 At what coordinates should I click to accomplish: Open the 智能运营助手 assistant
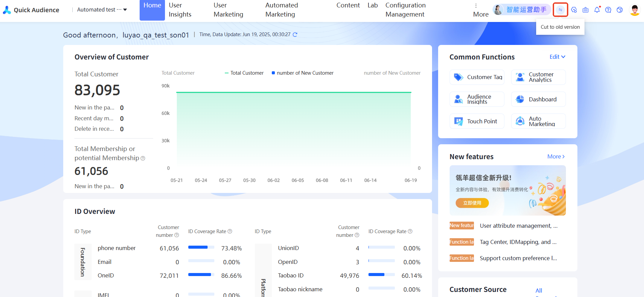coord(522,10)
